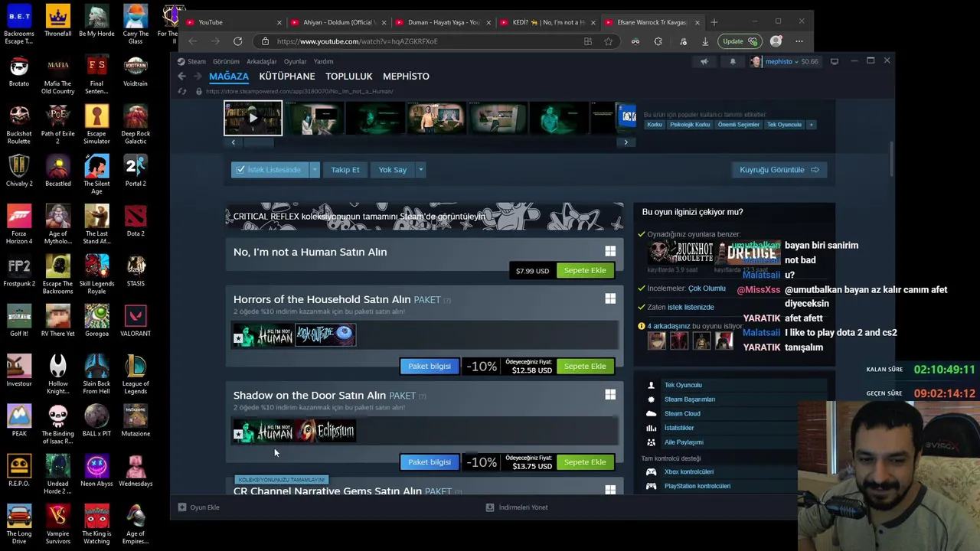Open the Oyunlar menu
Image resolution: width=980 pixels, height=551 pixels.
pos(296,61)
